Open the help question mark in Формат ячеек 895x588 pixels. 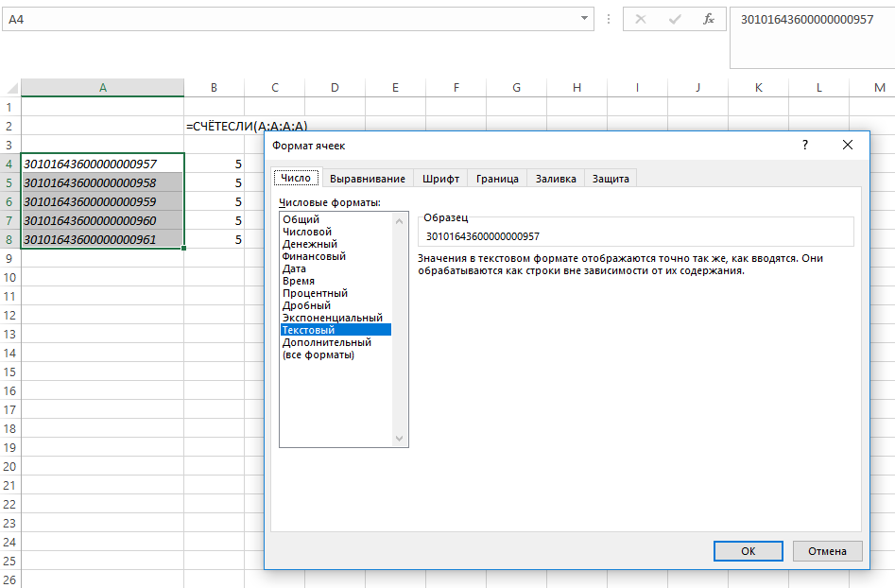point(805,145)
